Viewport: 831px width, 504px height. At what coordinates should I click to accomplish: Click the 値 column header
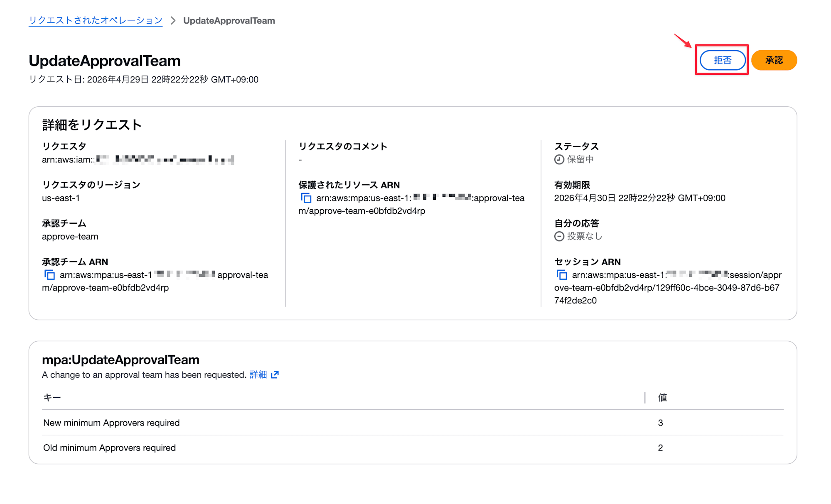(662, 397)
